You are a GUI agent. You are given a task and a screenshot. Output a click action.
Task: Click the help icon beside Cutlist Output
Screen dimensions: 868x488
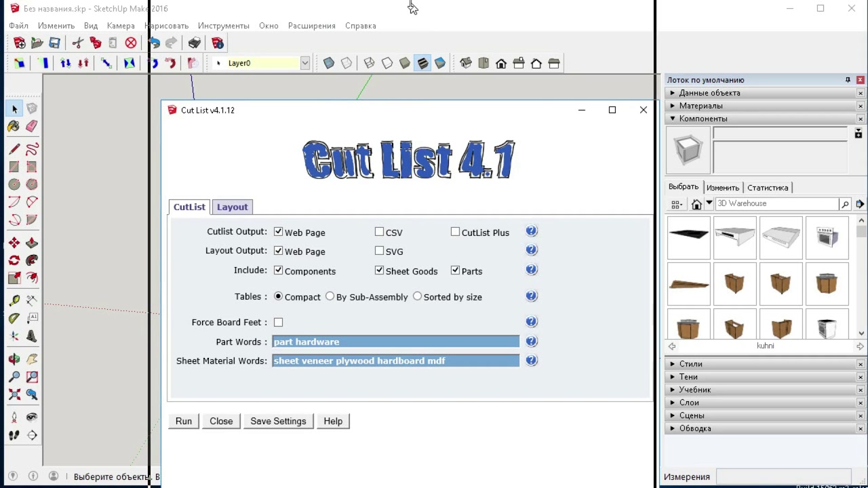coord(532,231)
